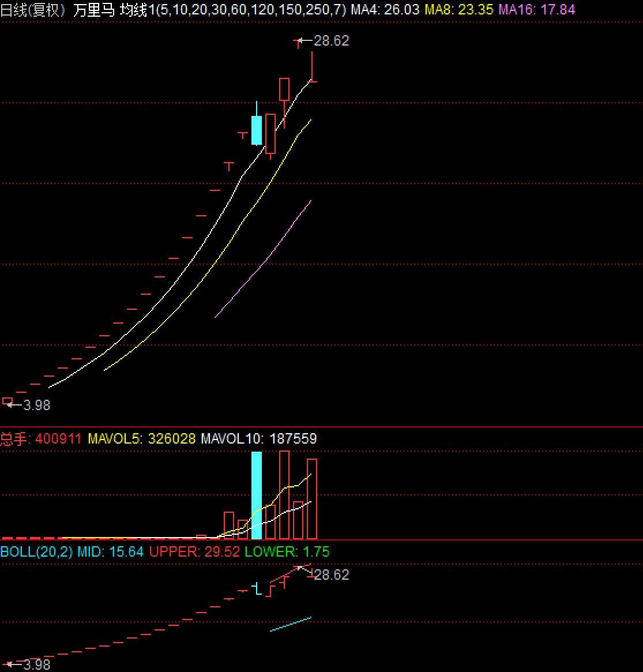Click the LOWER: 1.75 Bollinger value
The image size is (643, 672).
click(287, 551)
